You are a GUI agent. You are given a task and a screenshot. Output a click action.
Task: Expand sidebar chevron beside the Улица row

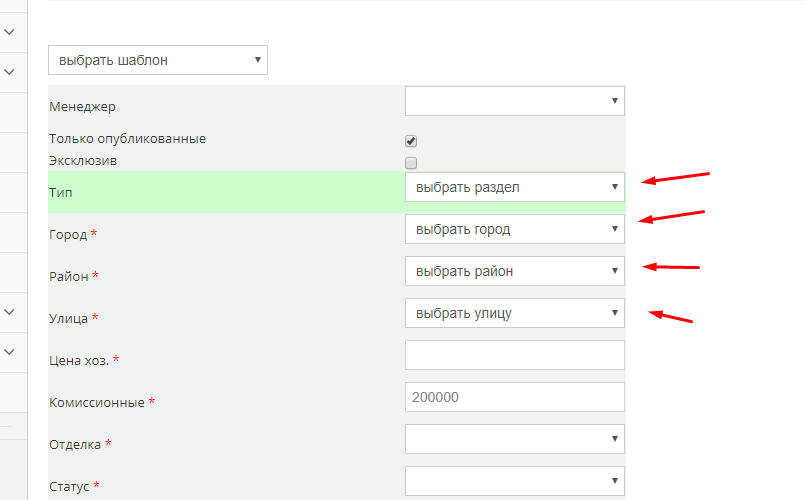click(x=9, y=312)
